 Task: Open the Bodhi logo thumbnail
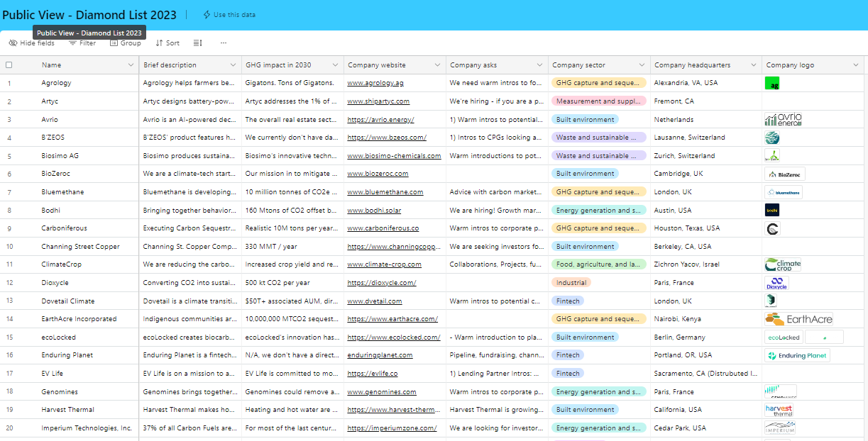pos(772,210)
